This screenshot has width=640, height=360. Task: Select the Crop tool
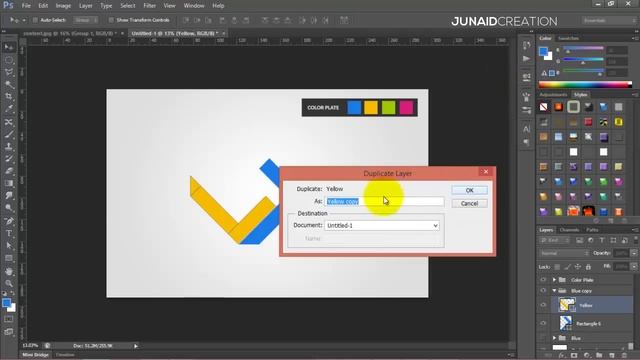[9, 97]
